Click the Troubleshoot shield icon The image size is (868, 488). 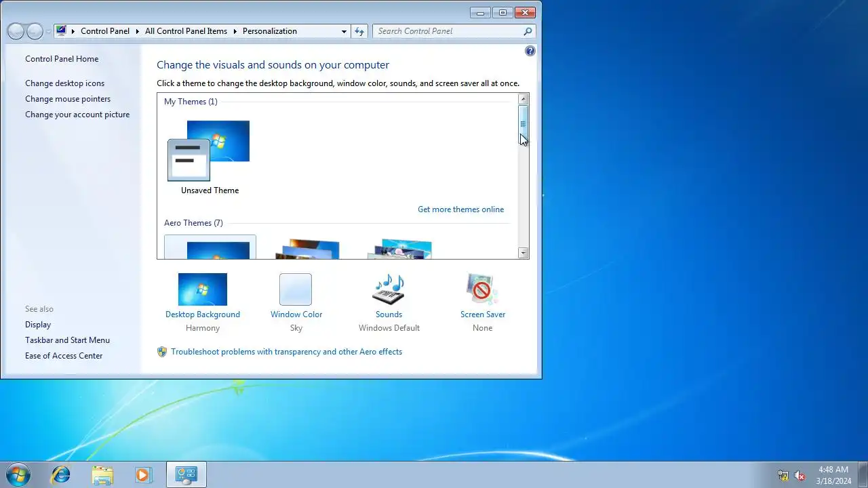click(x=162, y=352)
